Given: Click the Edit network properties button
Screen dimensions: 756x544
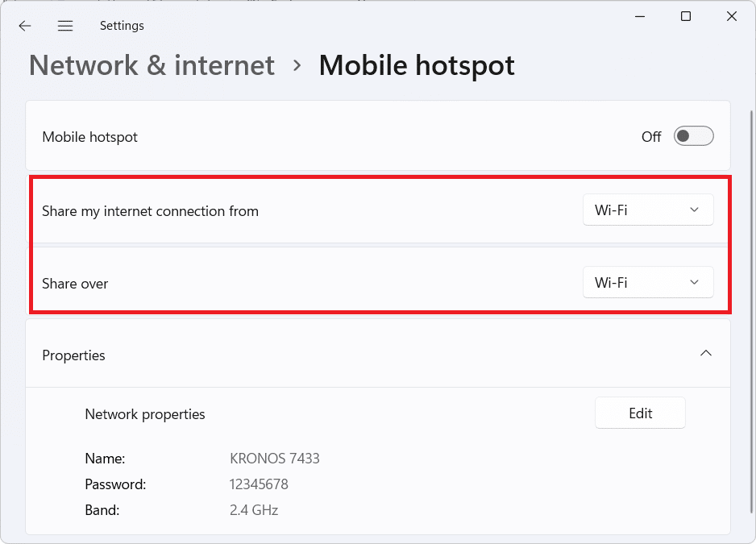Looking at the screenshot, I should (640, 413).
